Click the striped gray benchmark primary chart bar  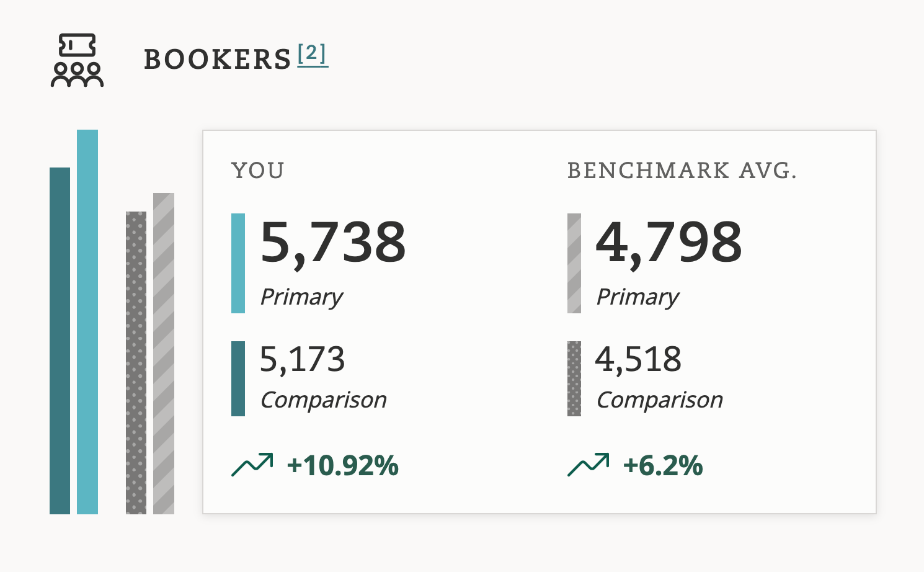coord(164,353)
